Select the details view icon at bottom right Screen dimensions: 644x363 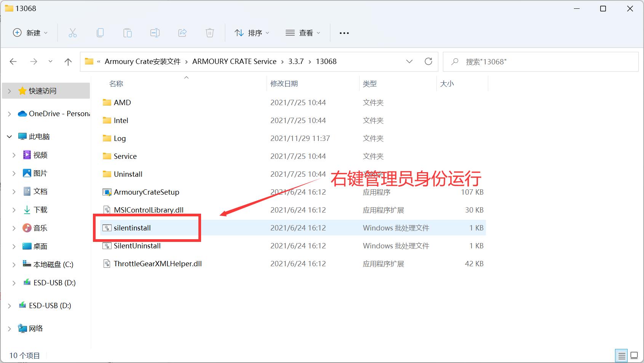click(x=622, y=355)
